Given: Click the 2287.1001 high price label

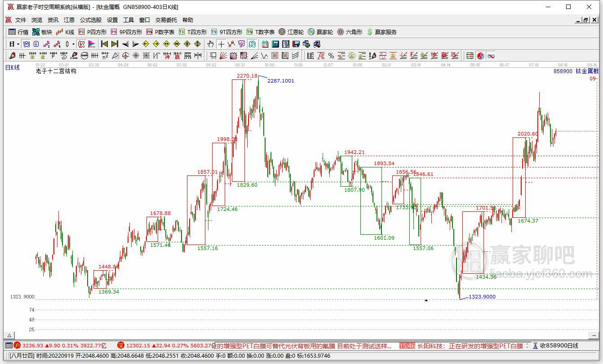Looking at the screenshot, I should coord(281,81).
